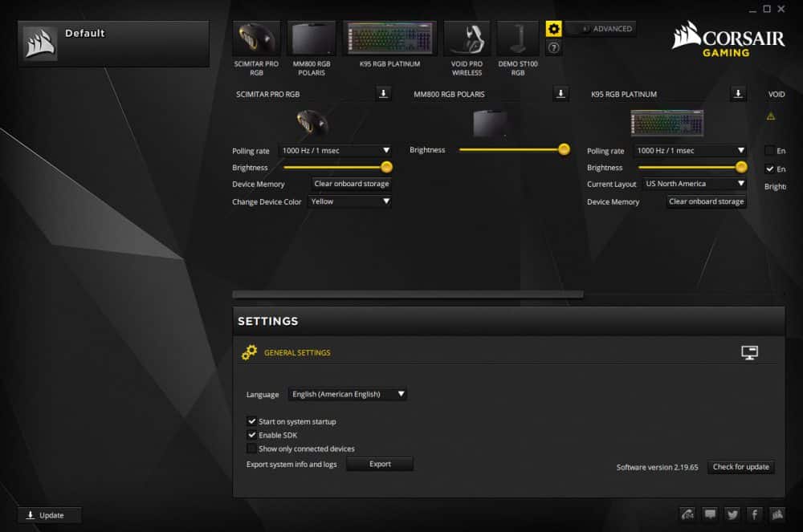Click the General Settings gears icon
The height and width of the screenshot is (532, 803).
click(250, 352)
